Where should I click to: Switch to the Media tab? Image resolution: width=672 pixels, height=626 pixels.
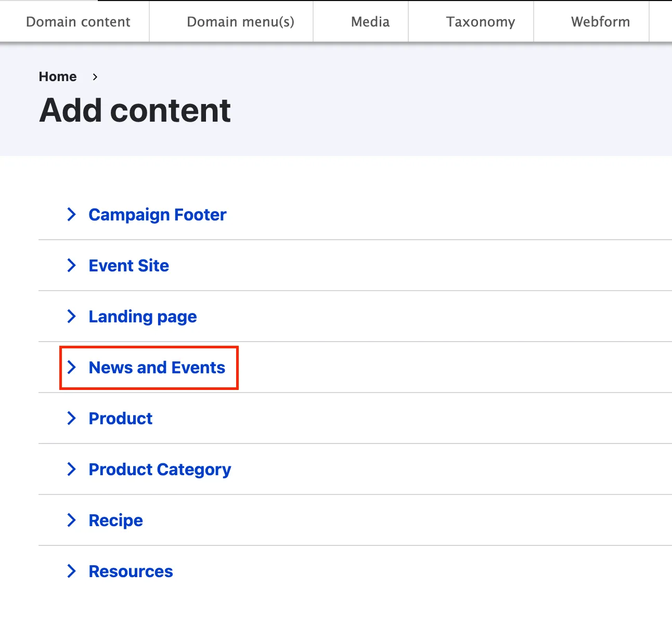[x=370, y=22]
